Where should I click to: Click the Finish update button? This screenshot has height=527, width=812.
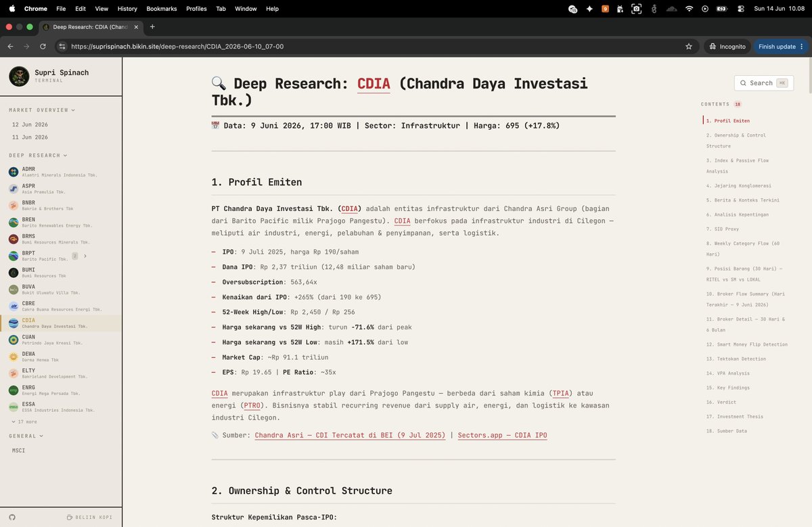[781, 47]
